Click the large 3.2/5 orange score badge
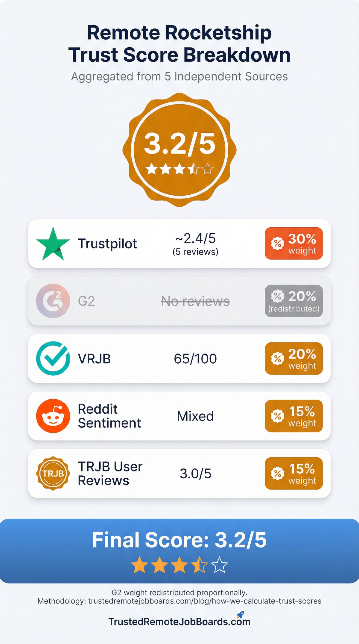 tap(180, 150)
